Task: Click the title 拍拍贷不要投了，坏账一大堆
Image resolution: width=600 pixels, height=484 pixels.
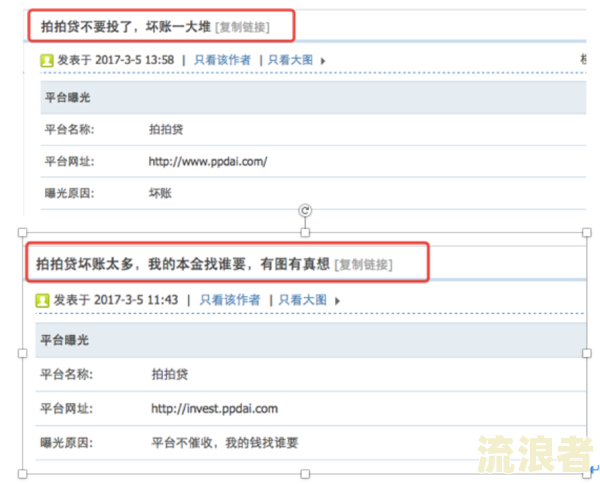Action: tap(126, 27)
